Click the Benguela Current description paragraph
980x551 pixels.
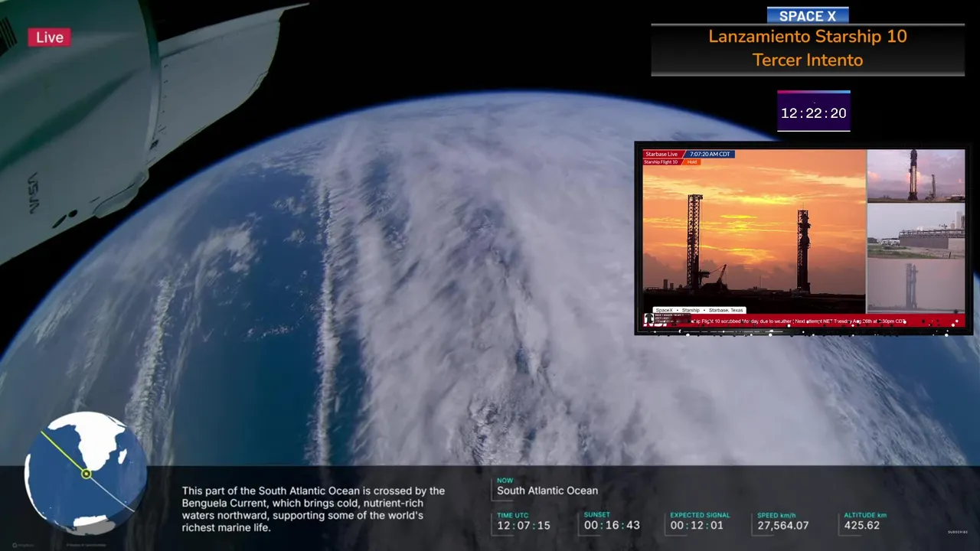point(313,509)
